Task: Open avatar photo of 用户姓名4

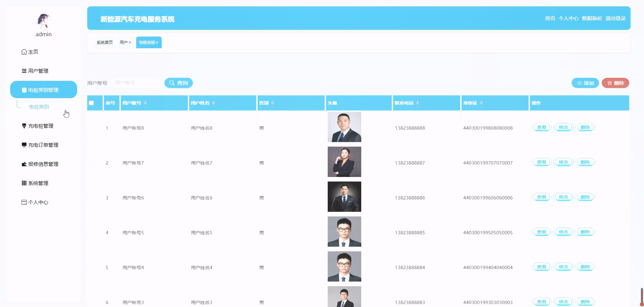Action: [x=344, y=266]
